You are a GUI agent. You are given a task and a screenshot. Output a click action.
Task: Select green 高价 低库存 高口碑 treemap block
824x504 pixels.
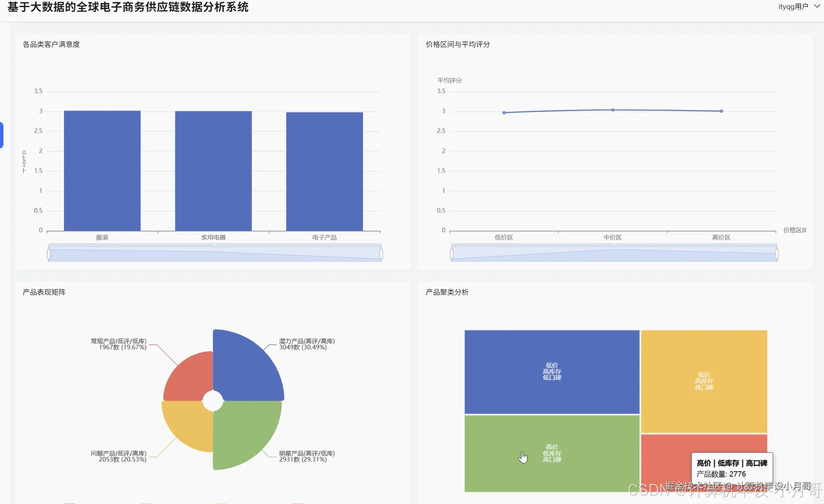point(552,453)
